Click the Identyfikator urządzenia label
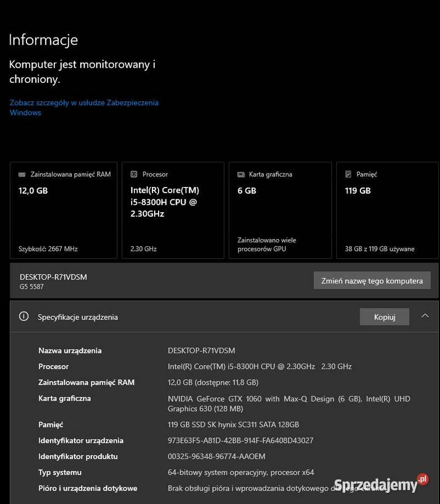The height and width of the screenshot is (504, 440). pos(81,440)
